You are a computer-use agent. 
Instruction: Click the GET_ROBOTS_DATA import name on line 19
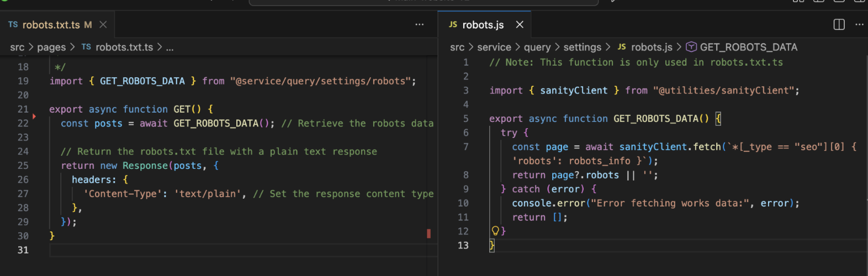point(142,81)
